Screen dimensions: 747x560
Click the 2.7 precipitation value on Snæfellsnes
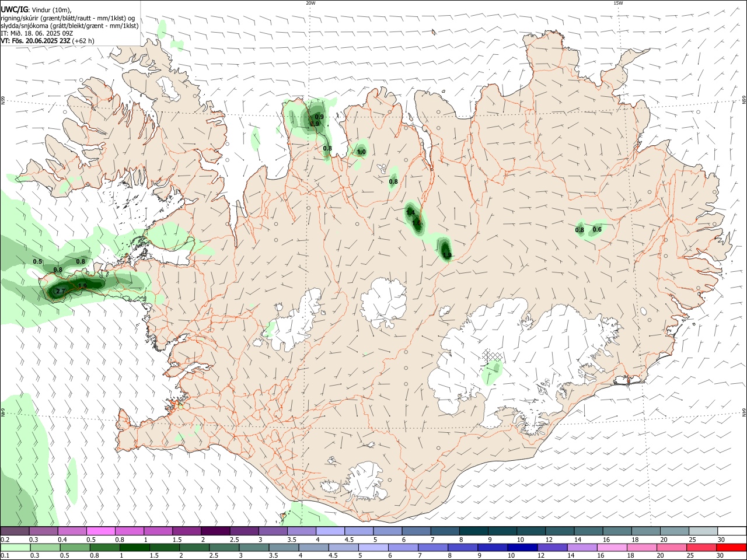coord(60,291)
